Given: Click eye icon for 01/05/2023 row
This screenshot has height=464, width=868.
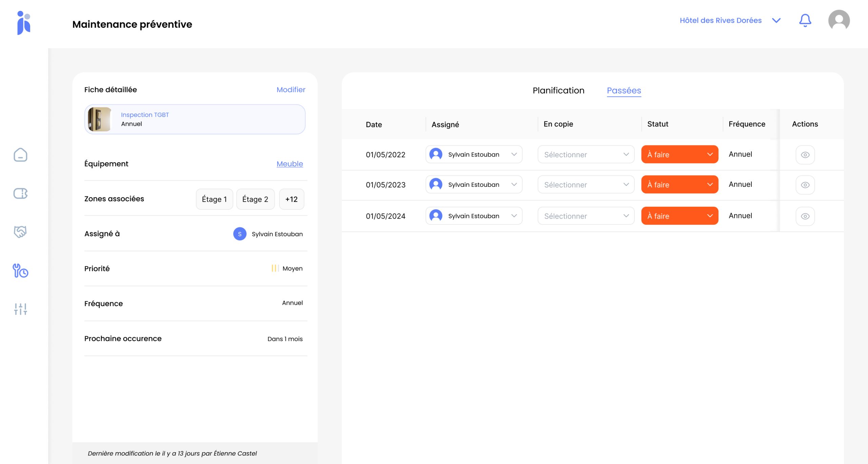Looking at the screenshot, I should (x=805, y=185).
